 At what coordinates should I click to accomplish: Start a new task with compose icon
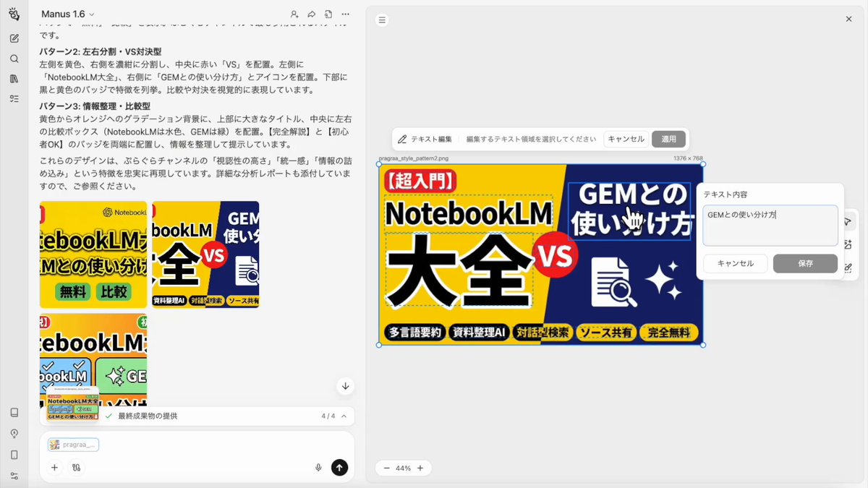pos(14,38)
